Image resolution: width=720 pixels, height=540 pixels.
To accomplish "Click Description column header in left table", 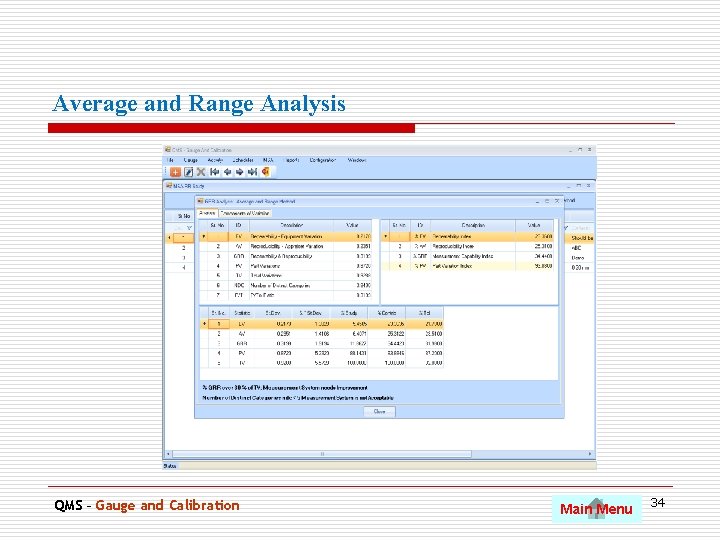I will [291, 225].
